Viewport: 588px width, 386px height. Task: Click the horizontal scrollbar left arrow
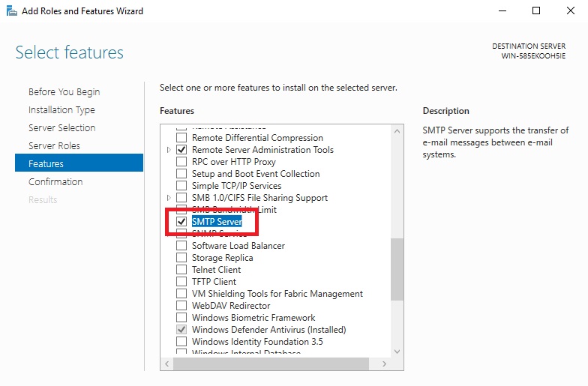pyautogui.click(x=166, y=364)
